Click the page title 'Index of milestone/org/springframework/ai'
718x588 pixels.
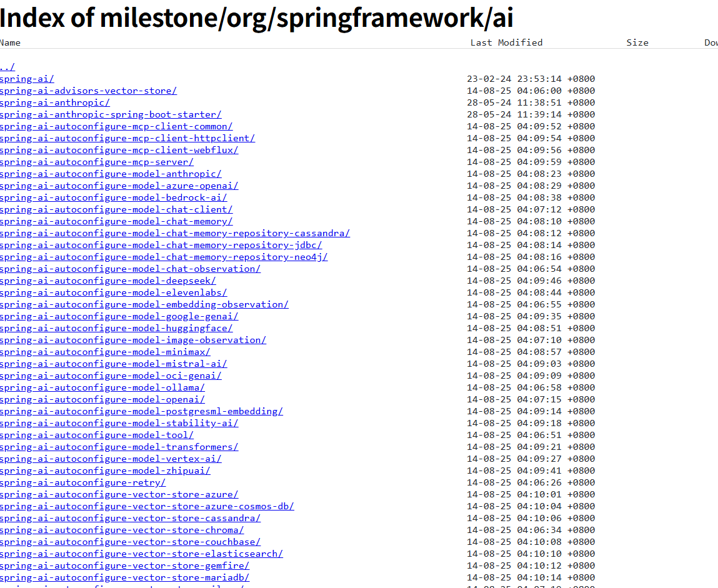click(256, 18)
